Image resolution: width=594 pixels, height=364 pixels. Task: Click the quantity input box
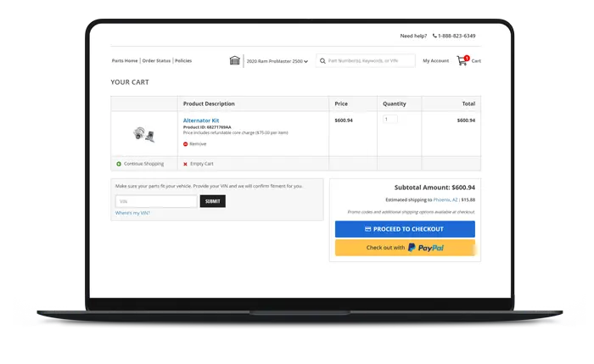pyautogui.click(x=389, y=120)
